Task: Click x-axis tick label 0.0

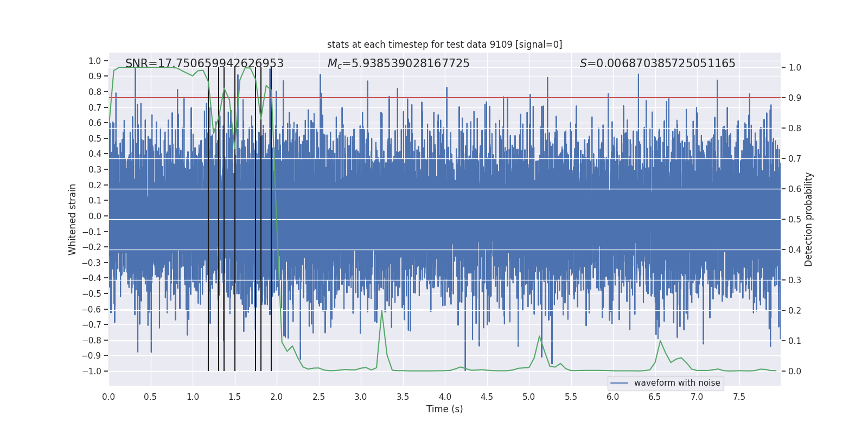Action: 108,397
